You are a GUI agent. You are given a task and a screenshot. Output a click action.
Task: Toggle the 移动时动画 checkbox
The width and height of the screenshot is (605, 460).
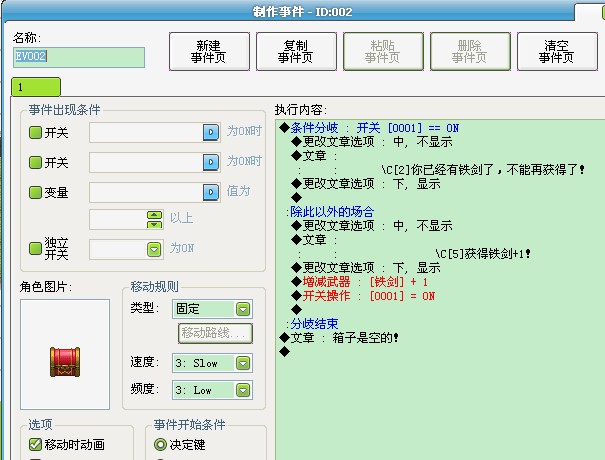[x=35, y=444]
